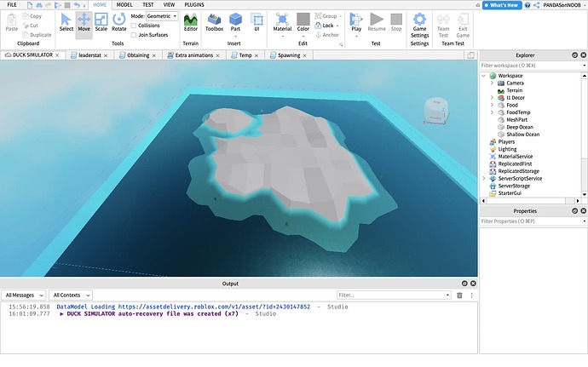
Task: Click Explorer horizontal scrollbar right arrow
Action: pyautogui.click(x=578, y=201)
